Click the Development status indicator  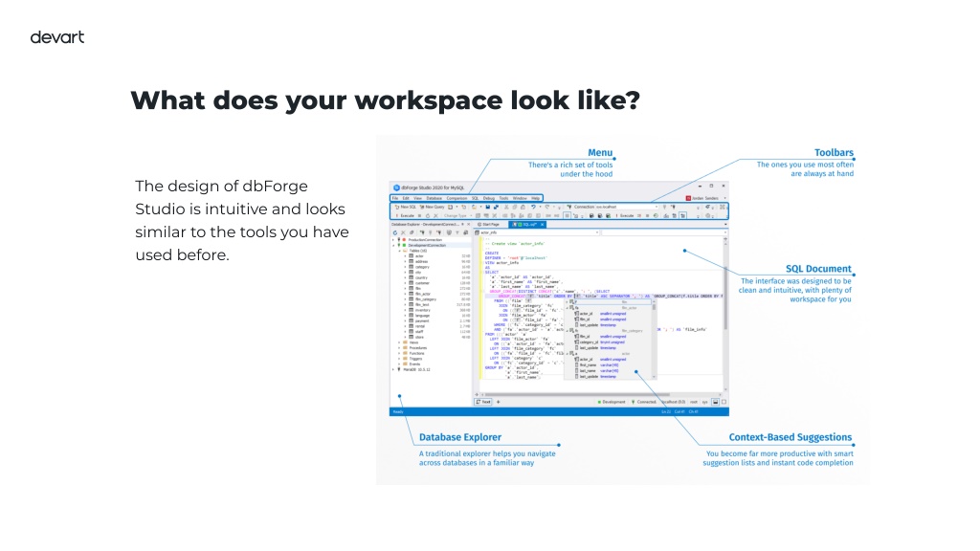click(x=612, y=403)
